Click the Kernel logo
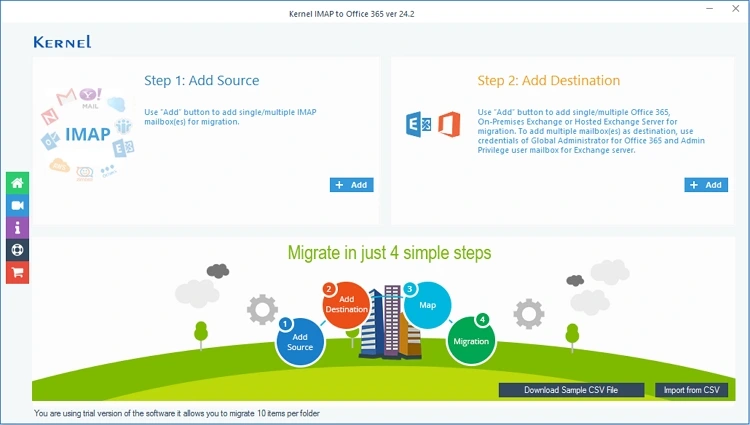Screen dimensions: 750x425 point(62,42)
